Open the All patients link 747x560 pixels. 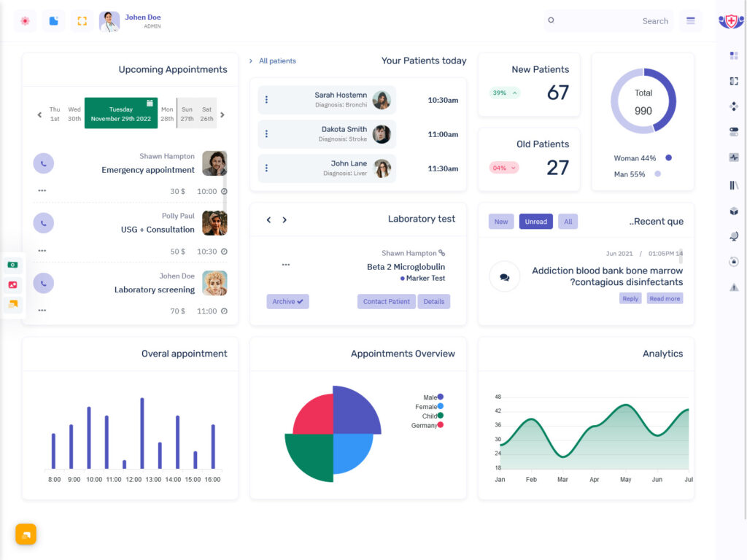pyautogui.click(x=279, y=61)
